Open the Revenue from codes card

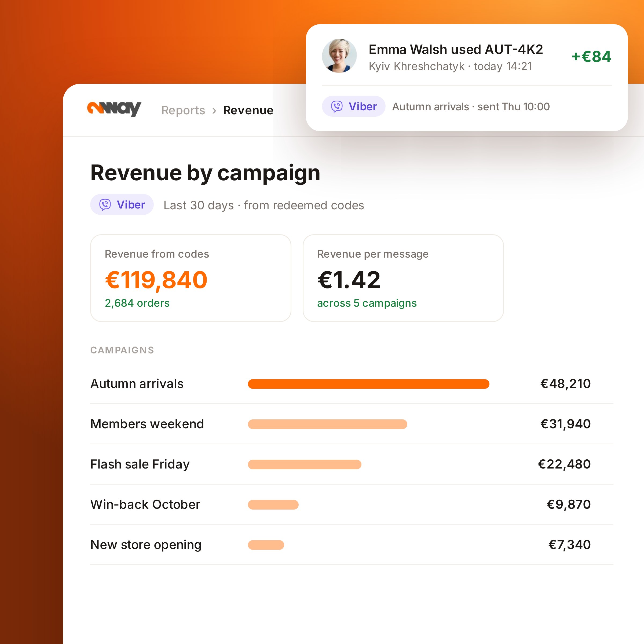[191, 278]
